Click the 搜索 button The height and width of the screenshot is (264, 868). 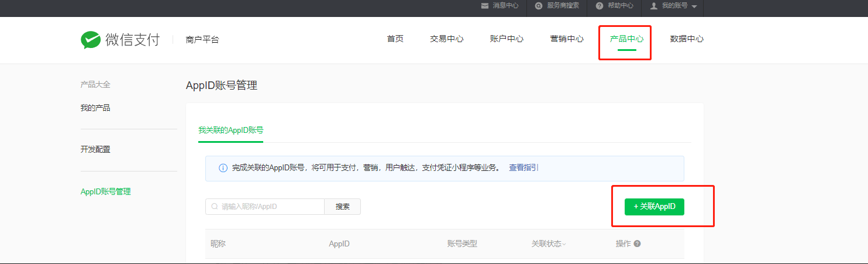[343, 207]
